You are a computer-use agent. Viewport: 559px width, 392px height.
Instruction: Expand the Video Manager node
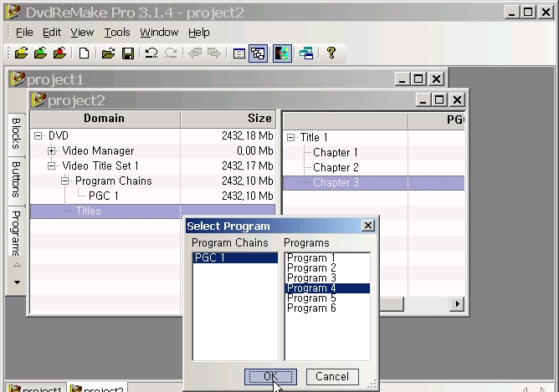pos(51,151)
